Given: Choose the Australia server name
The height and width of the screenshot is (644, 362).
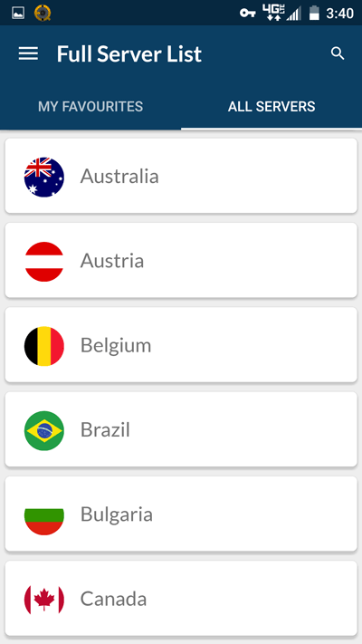Looking at the screenshot, I should (x=119, y=177).
